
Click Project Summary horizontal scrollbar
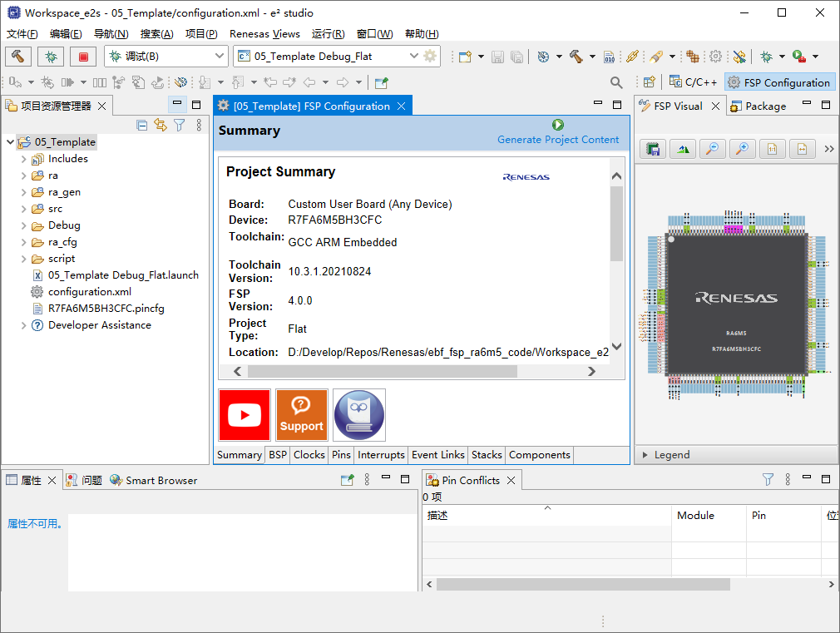383,372
